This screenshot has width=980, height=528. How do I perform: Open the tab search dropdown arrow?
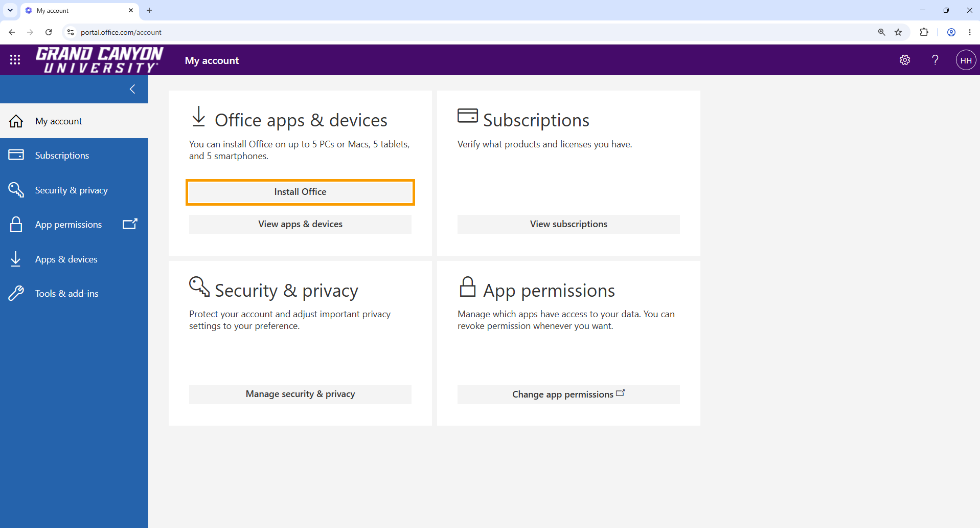(10, 10)
